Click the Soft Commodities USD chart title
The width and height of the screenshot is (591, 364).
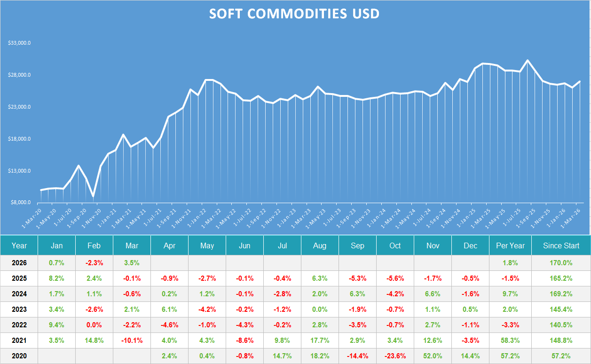[x=294, y=14]
